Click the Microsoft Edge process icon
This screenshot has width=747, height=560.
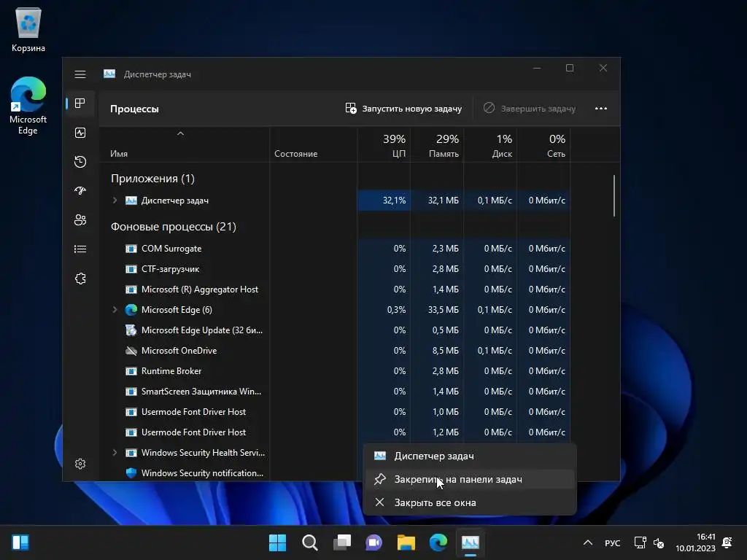[131, 310]
